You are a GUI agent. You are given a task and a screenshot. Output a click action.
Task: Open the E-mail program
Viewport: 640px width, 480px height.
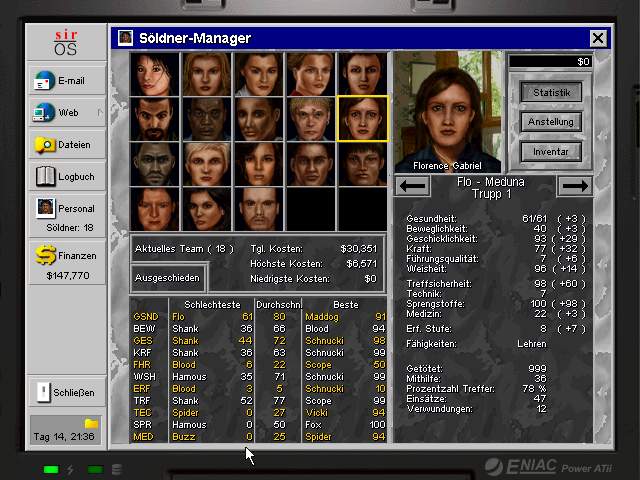click(x=67, y=80)
